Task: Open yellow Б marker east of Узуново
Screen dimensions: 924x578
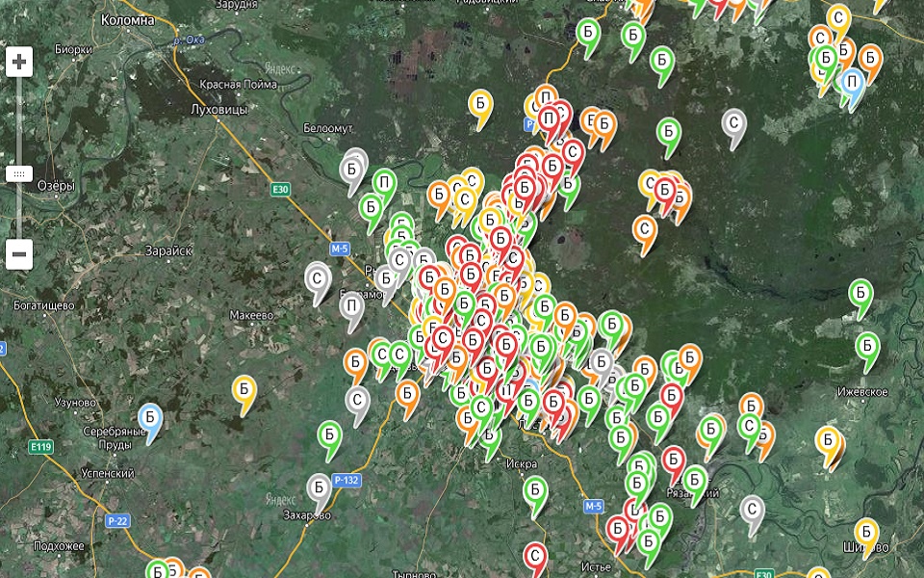Action: point(244,390)
